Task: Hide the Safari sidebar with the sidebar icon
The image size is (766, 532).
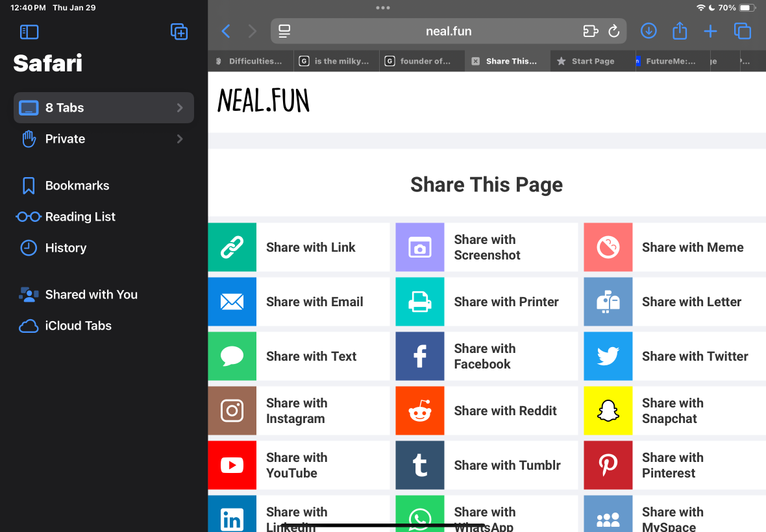Action: pyautogui.click(x=29, y=32)
